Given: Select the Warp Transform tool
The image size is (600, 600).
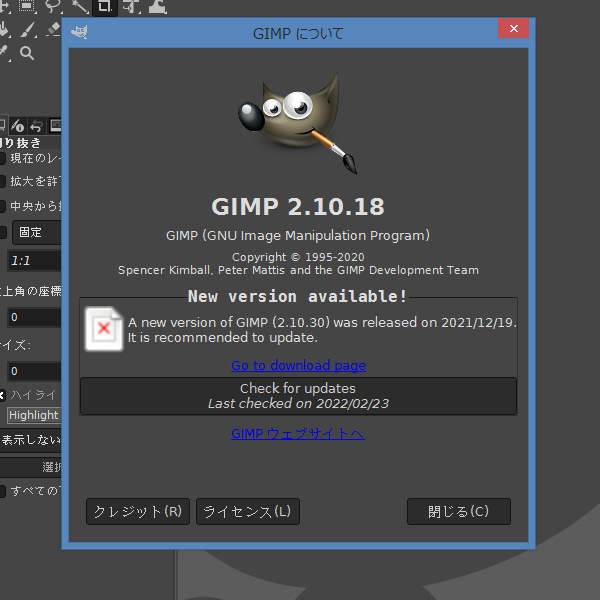Looking at the screenshot, I should (157, 6).
